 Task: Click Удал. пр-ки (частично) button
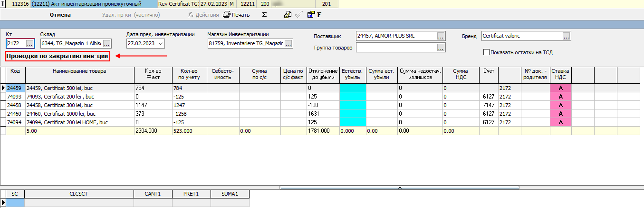coord(131,15)
